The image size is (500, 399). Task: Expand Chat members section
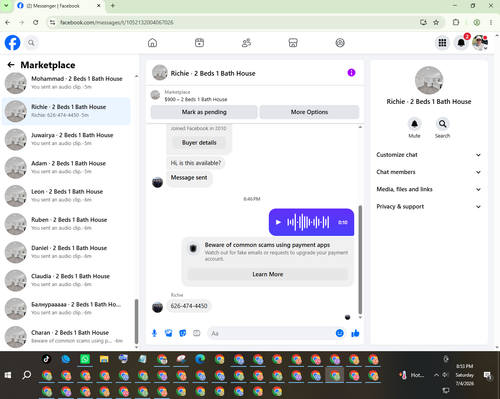pos(429,172)
